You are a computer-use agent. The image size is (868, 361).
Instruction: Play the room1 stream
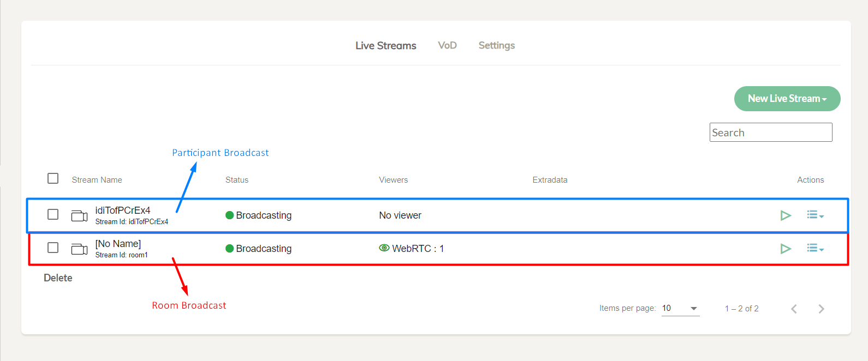tap(786, 249)
